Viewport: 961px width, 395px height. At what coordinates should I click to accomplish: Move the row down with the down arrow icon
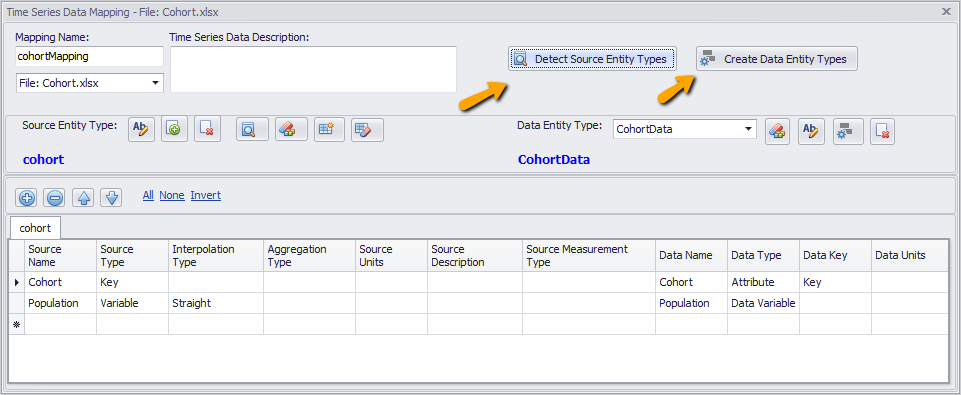point(111,198)
